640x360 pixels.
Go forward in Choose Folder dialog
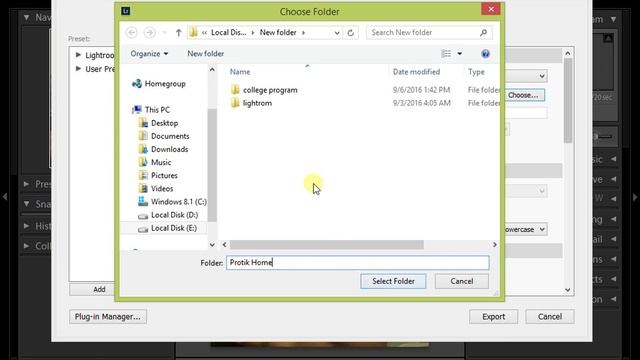(150, 32)
